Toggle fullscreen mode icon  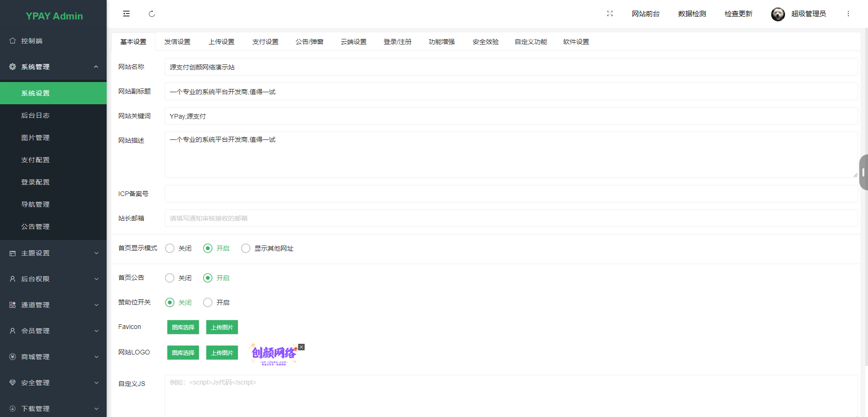(610, 14)
